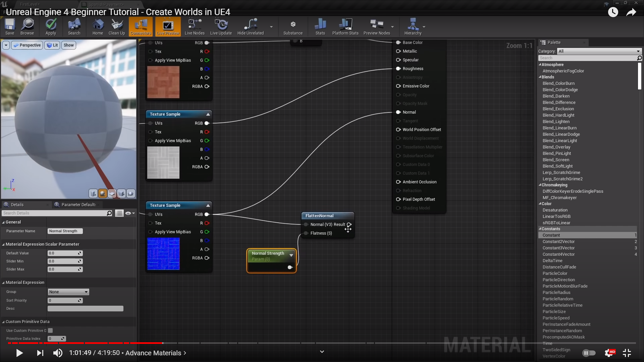Open the Palette Category dropdown
644x362 pixels.
pyautogui.click(x=599, y=51)
